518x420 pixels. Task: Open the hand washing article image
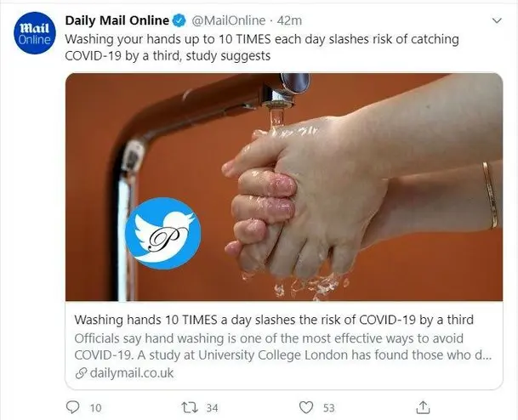click(284, 187)
